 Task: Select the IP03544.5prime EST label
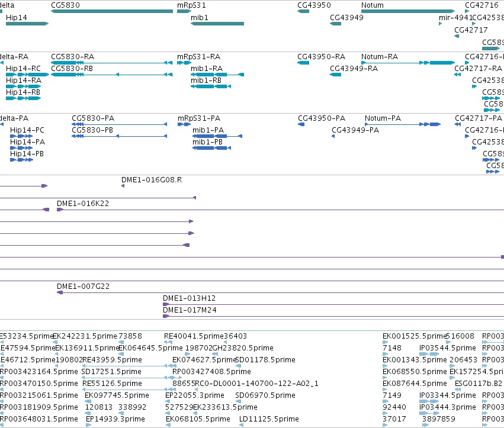pos(447,348)
